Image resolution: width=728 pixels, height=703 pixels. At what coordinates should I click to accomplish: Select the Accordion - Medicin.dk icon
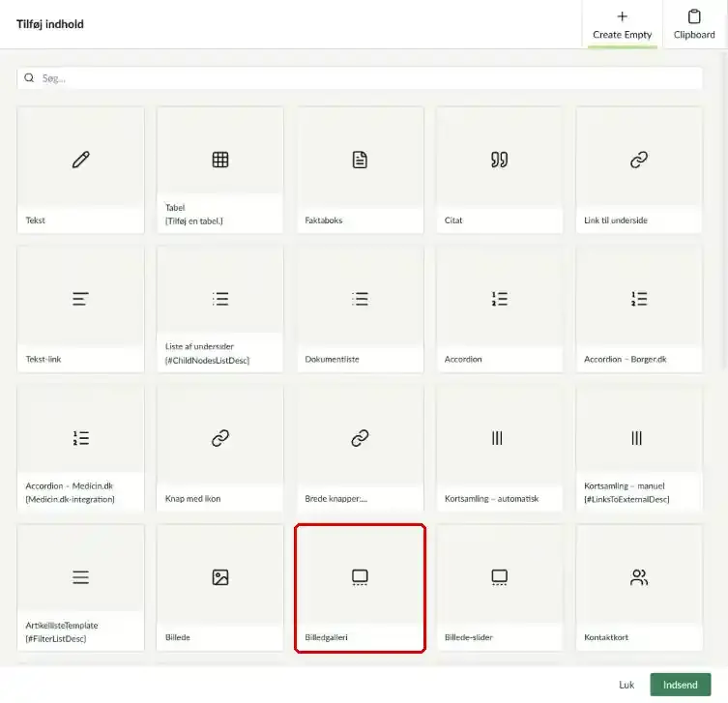tap(81, 438)
